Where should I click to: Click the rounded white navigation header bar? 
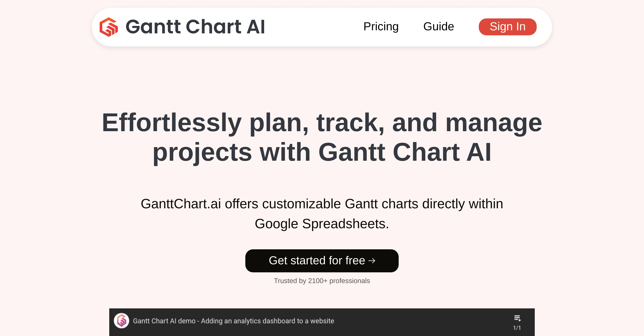(x=322, y=26)
